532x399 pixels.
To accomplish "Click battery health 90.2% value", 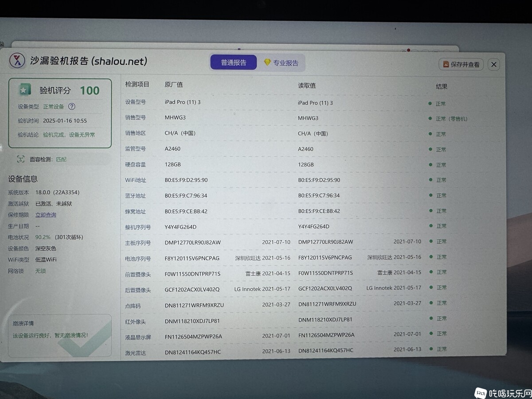I will click(43, 237).
